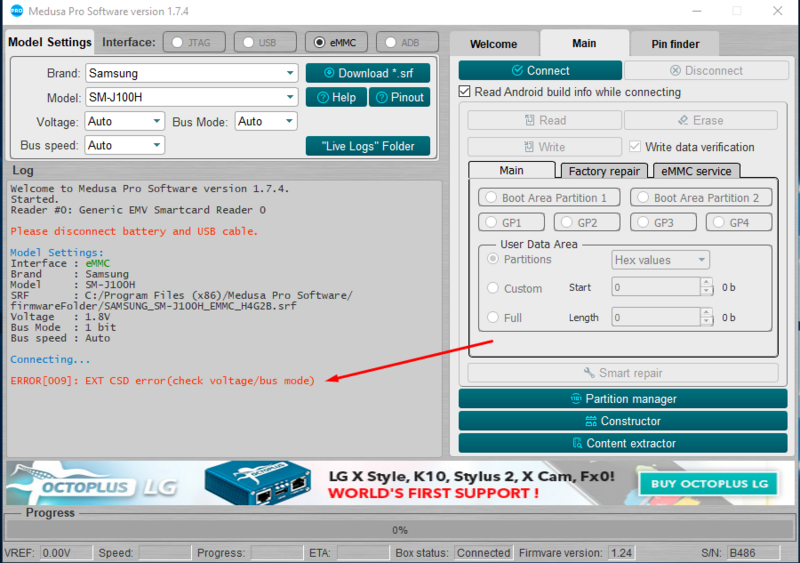Select GP3 partition radio
The width and height of the screenshot is (800, 563).
tap(663, 223)
